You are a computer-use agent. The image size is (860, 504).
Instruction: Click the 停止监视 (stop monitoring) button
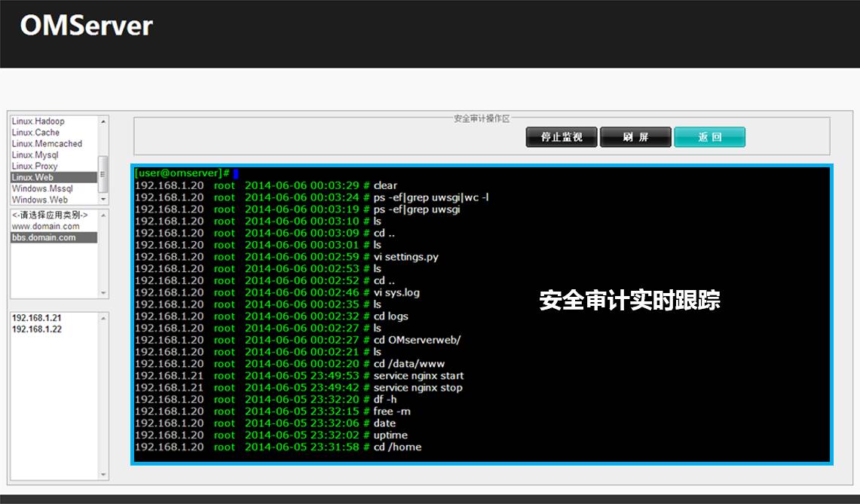(561, 136)
